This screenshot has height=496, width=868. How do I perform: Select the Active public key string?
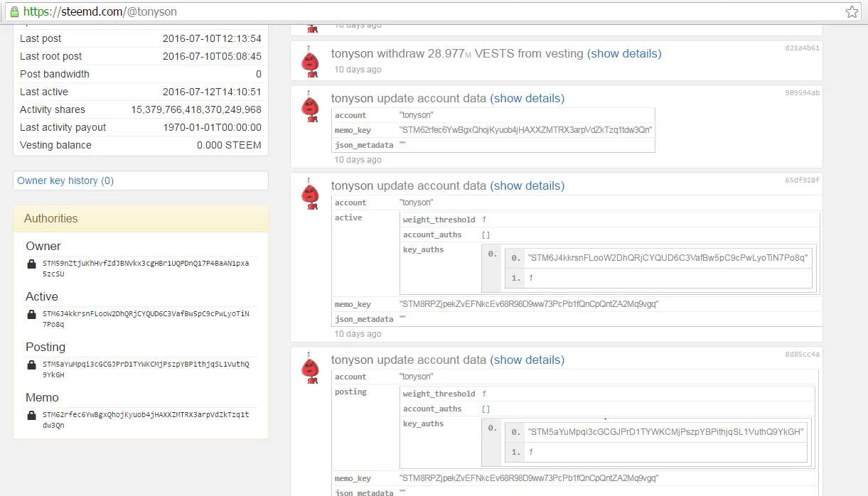pyautogui.click(x=146, y=318)
